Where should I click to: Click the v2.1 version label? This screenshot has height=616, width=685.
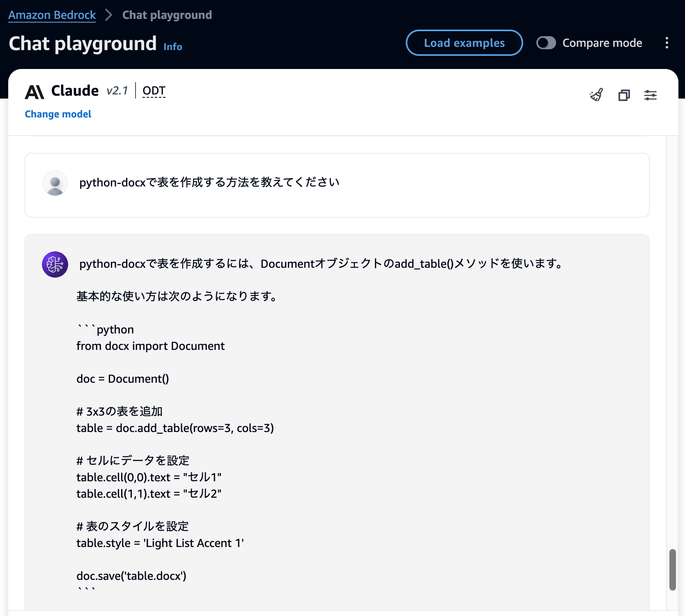coord(117,91)
